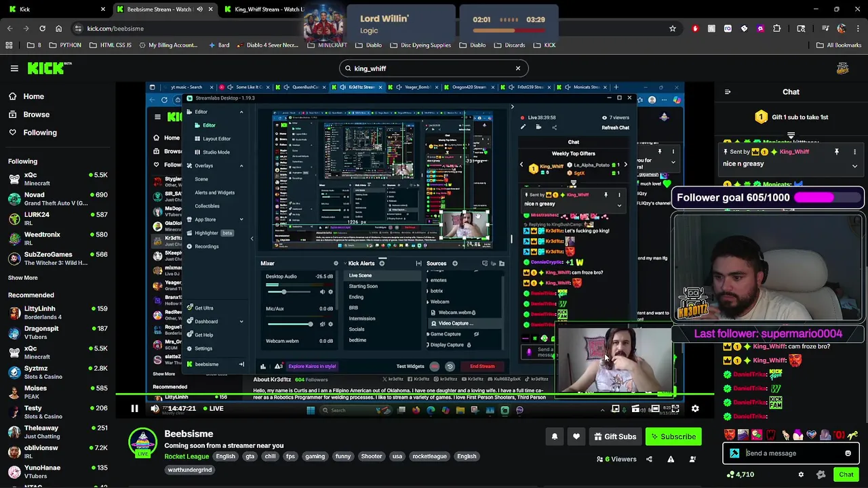The height and width of the screenshot is (488, 868).
Task: Clear the king_whiff search box
Action: pyautogui.click(x=517, y=68)
